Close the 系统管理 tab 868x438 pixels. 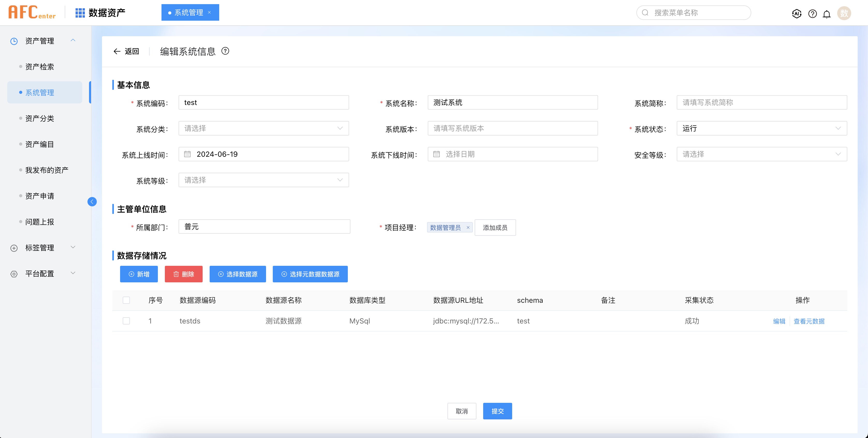(x=209, y=12)
